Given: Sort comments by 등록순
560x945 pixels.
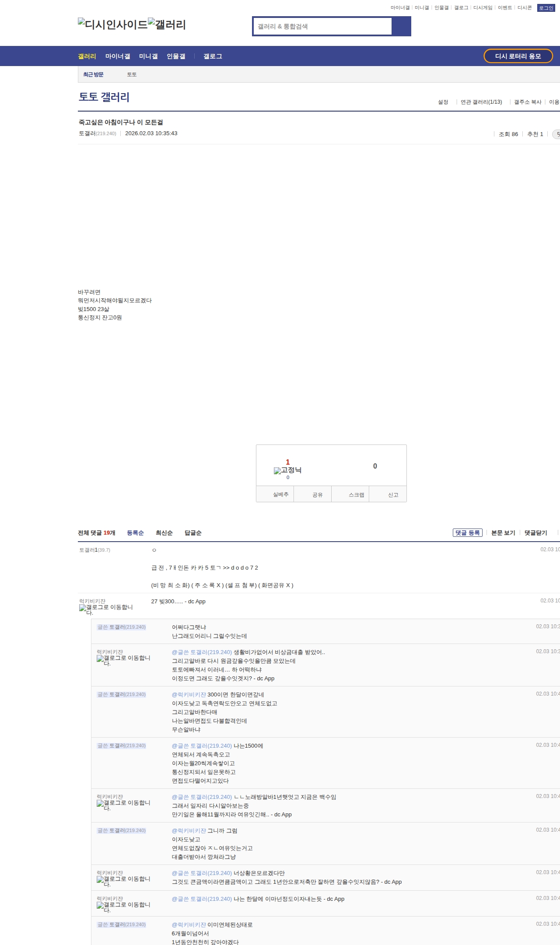Looking at the screenshot, I should [x=135, y=533].
